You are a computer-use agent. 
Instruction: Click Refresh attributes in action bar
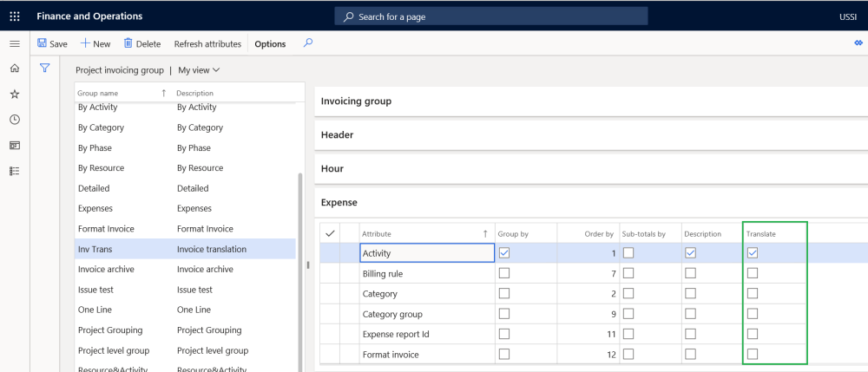coord(207,44)
